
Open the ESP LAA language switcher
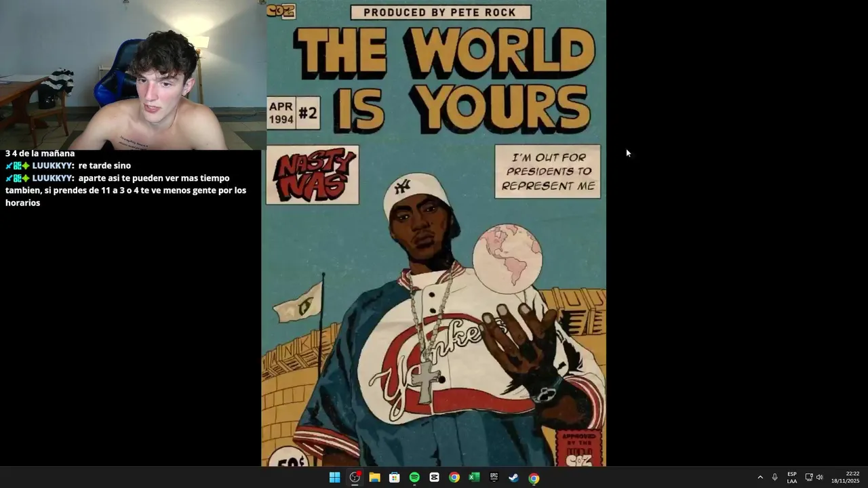point(792,478)
